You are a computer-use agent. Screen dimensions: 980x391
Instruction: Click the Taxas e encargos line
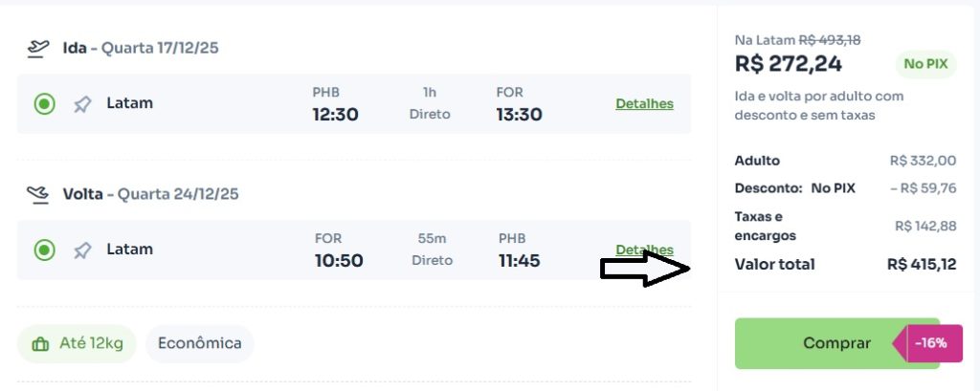click(x=846, y=227)
